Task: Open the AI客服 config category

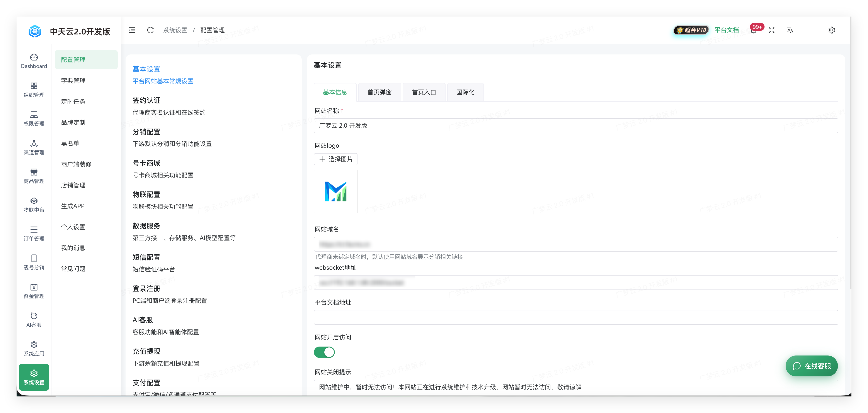Action: pos(214,325)
